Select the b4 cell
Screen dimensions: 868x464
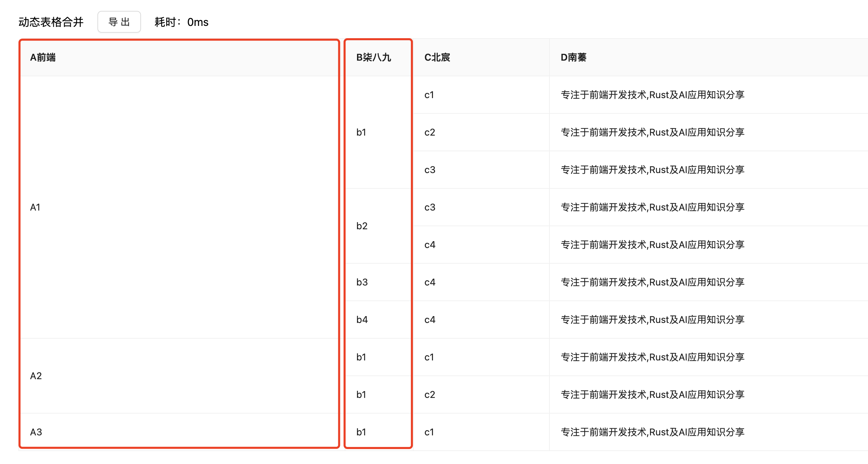click(362, 320)
